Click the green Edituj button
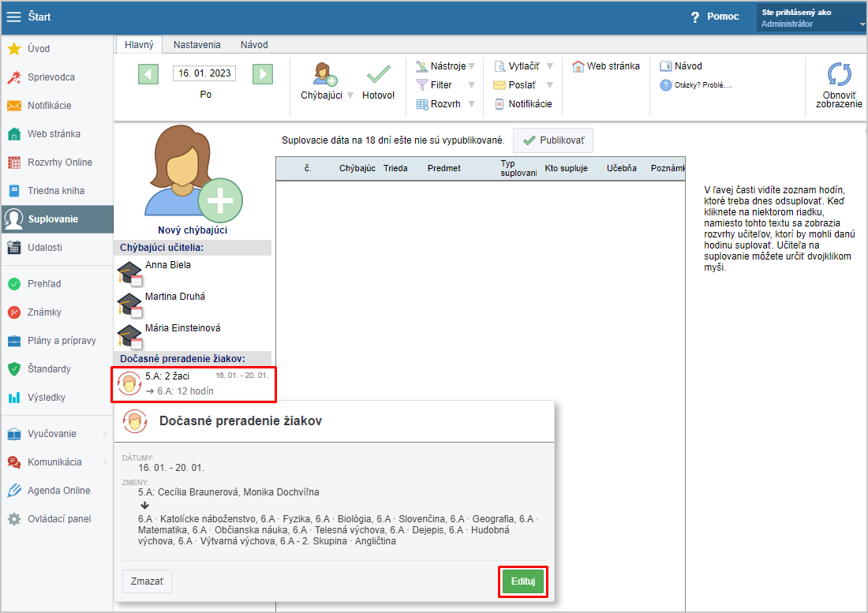This screenshot has width=868, height=613. click(x=523, y=581)
